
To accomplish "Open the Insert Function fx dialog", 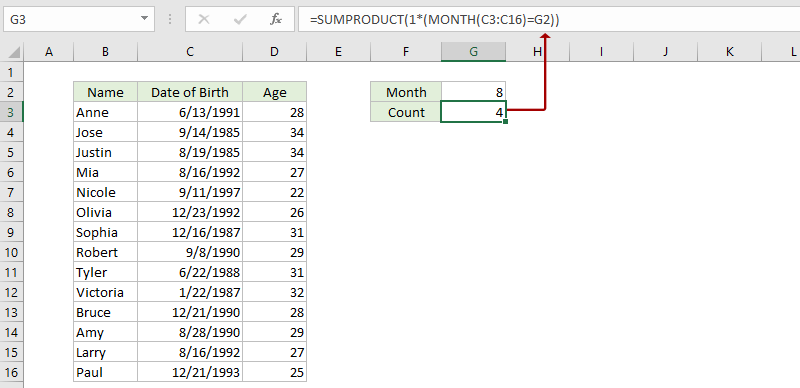I will tap(276, 19).
